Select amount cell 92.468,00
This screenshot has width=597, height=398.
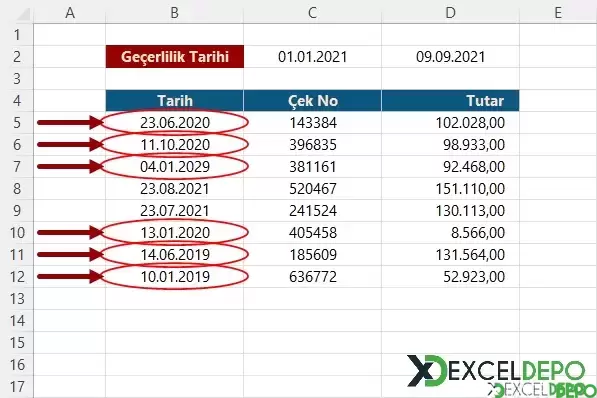tap(450, 167)
